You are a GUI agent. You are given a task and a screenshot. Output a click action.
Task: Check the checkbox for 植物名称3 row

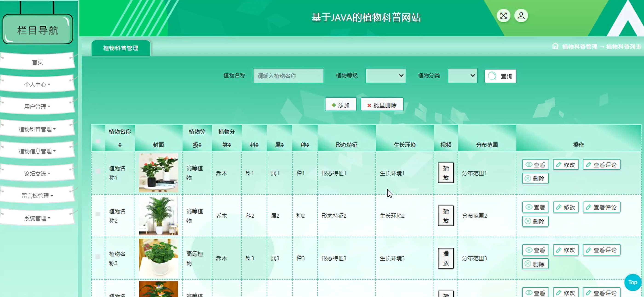tap(98, 257)
